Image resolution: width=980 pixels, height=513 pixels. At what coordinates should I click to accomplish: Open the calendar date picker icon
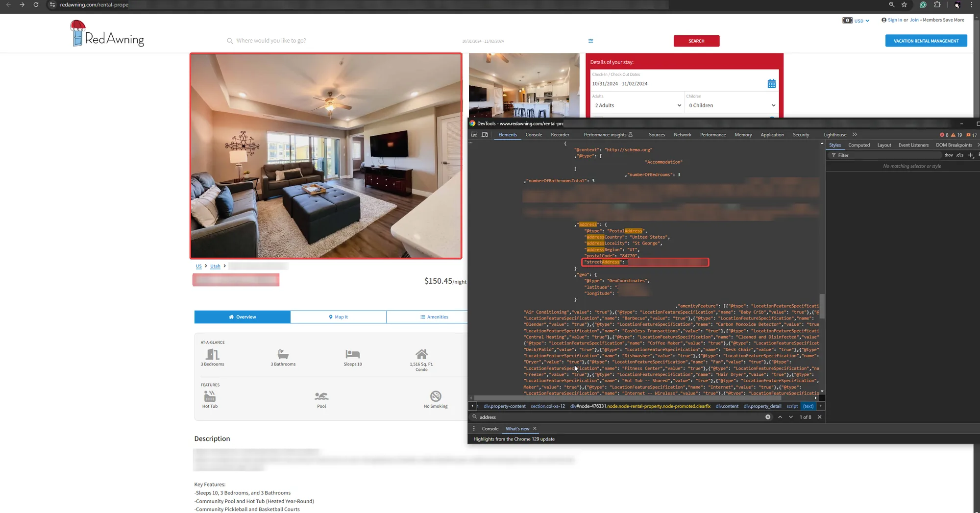771,84
